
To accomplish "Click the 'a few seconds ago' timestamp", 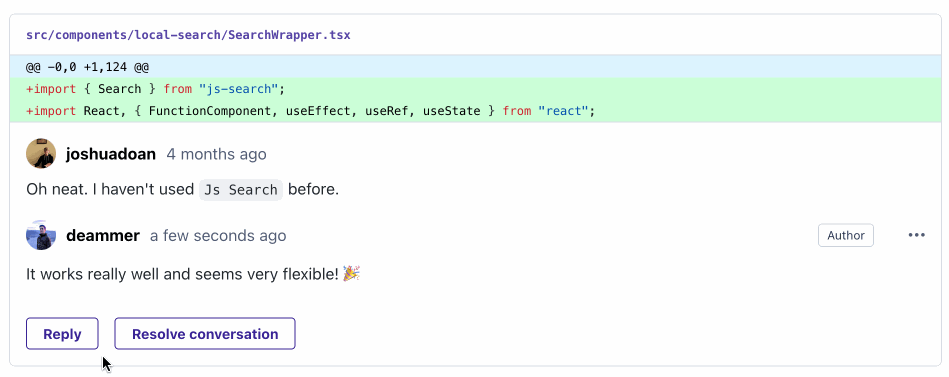I will pyautogui.click(x=218, y=235).
